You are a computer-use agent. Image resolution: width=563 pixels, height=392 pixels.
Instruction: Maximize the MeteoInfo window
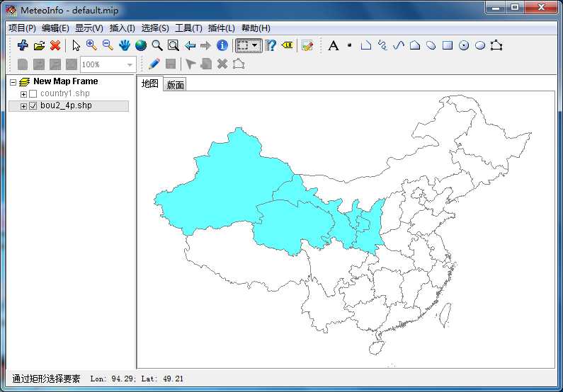click(516, 7)
